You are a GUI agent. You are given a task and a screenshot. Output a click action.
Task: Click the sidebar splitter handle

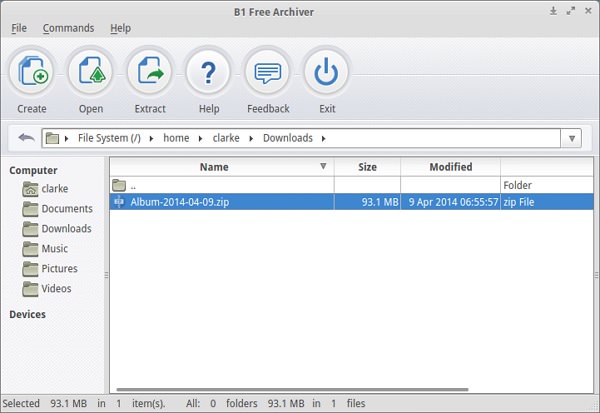click(106, 275)
